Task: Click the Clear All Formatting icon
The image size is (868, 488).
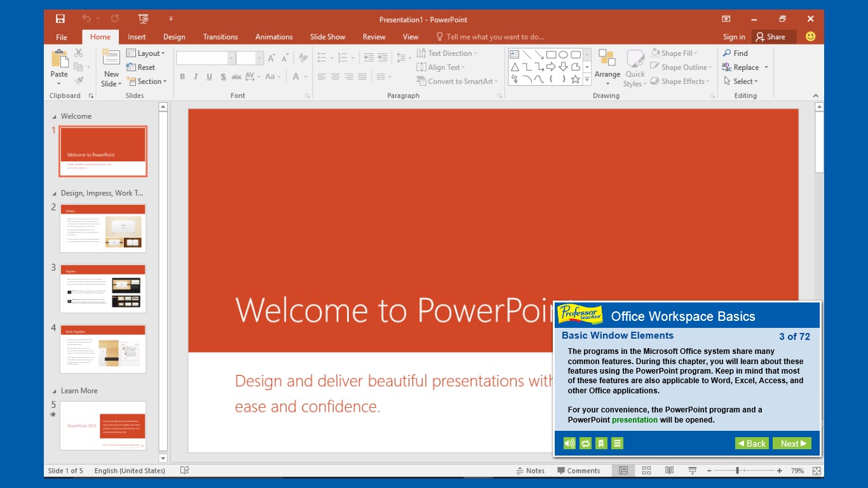Action: (x=303, y=58)
